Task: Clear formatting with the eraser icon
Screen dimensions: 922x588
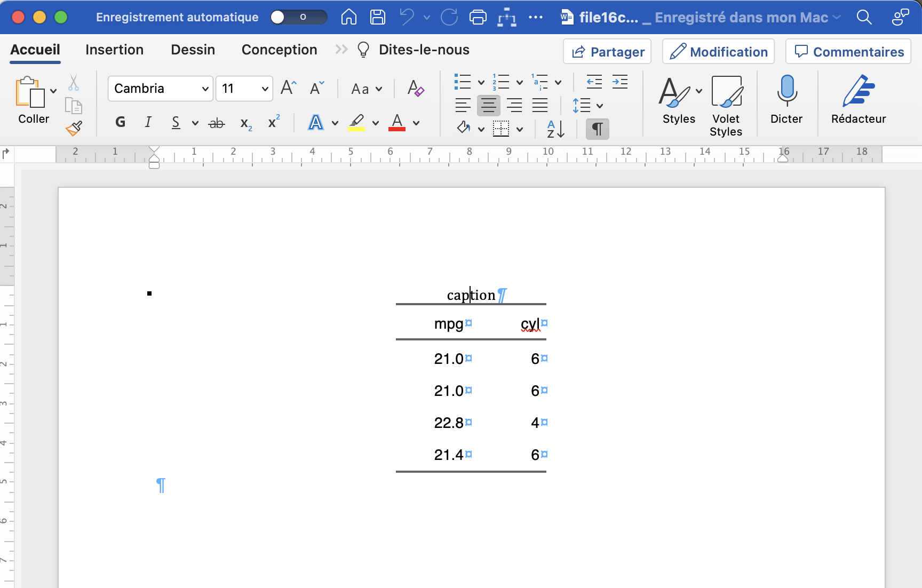Action: [x=416, y=89]
